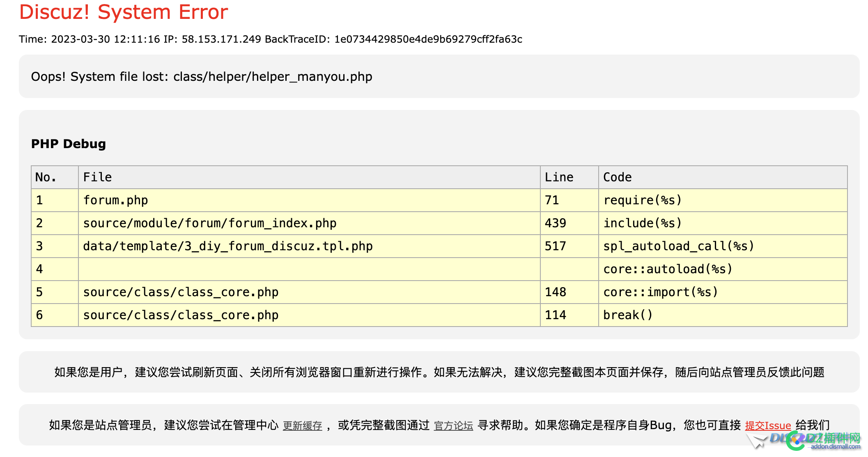The image size is (868, 457).
Task: Click the user advice paragraph 如果您是用户
Action: click(439, 372)
